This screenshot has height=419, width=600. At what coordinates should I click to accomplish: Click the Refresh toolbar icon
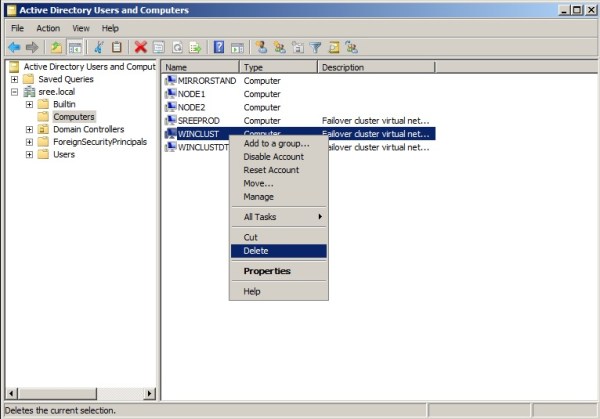[176, 47]
